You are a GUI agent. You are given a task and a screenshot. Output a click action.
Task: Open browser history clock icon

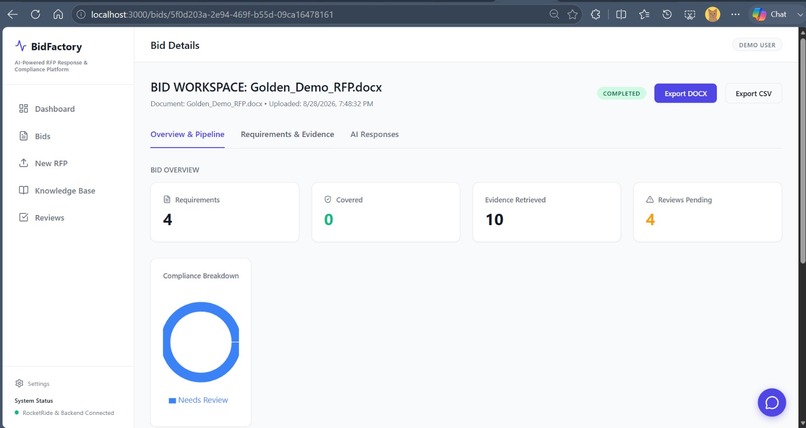point(667,14)
